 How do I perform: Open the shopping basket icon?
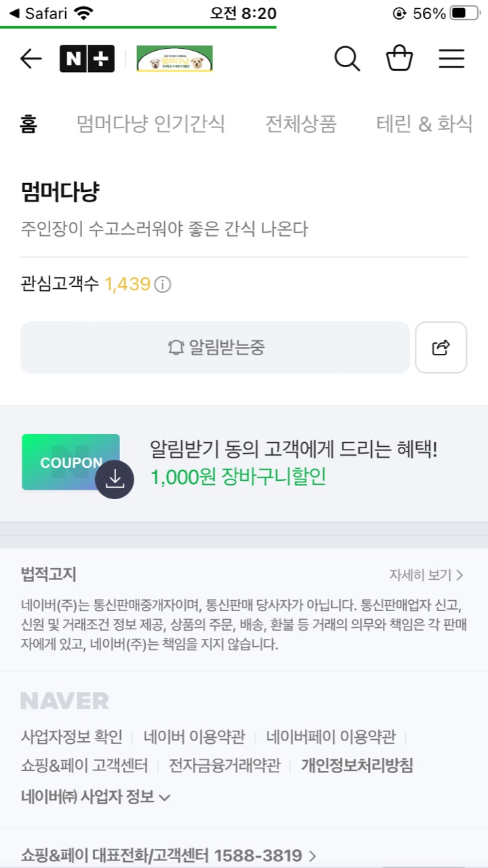[x=399, y=59]
